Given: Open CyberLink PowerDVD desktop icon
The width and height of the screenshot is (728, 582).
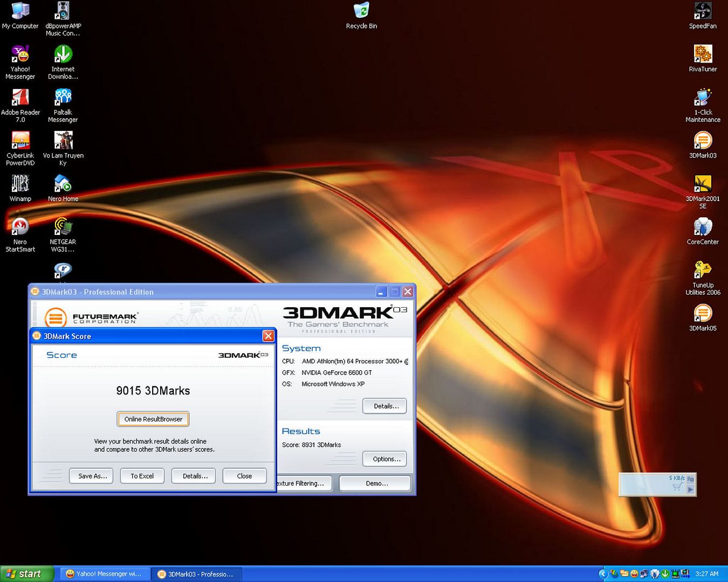Looking at the screenshot, I should coord(20,148).
